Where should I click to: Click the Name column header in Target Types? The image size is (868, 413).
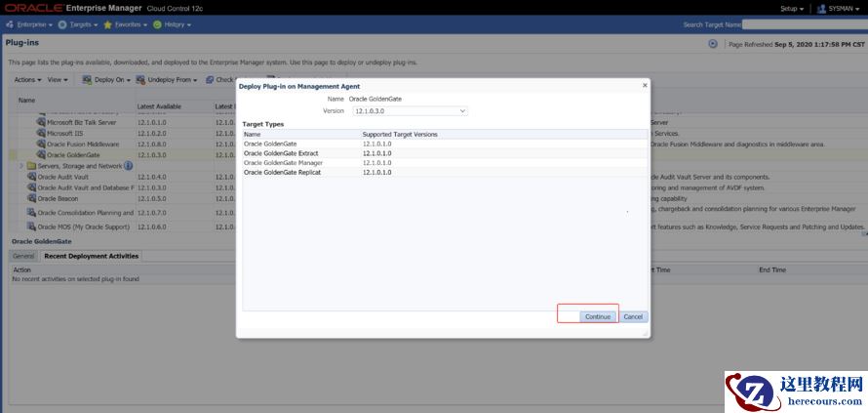click(252, 134)
